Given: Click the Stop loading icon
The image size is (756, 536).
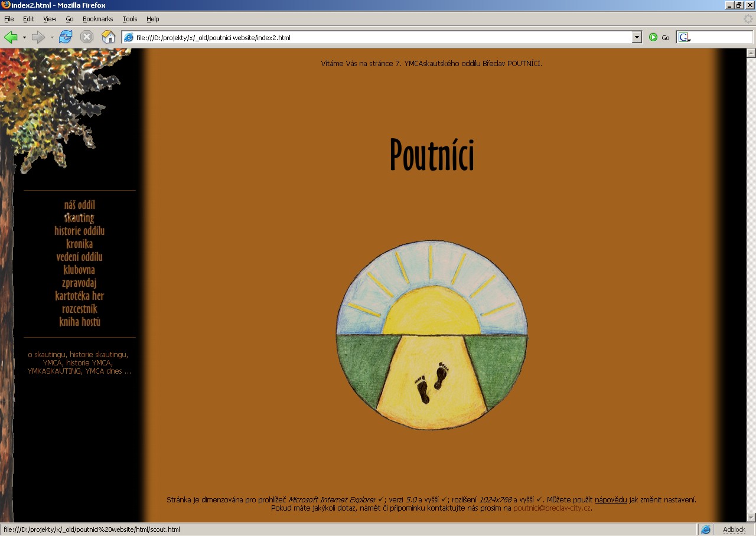Looking at the screenshot, I should tap(87, 37).
